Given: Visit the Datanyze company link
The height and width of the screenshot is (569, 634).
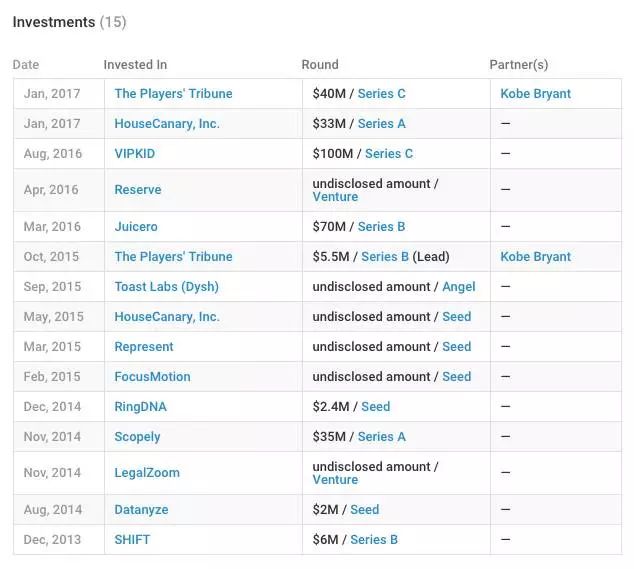Looking at the screenshot, I should [x=141, y=510].
